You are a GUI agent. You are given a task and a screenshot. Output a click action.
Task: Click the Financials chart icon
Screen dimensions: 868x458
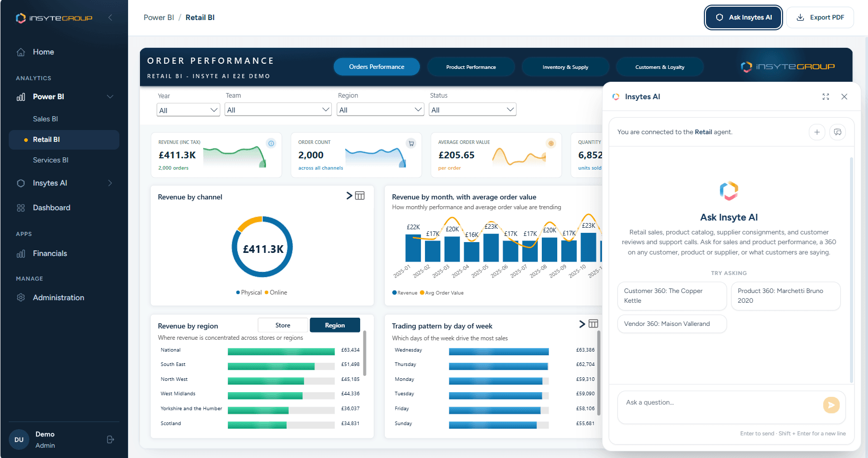coord(21,253)
